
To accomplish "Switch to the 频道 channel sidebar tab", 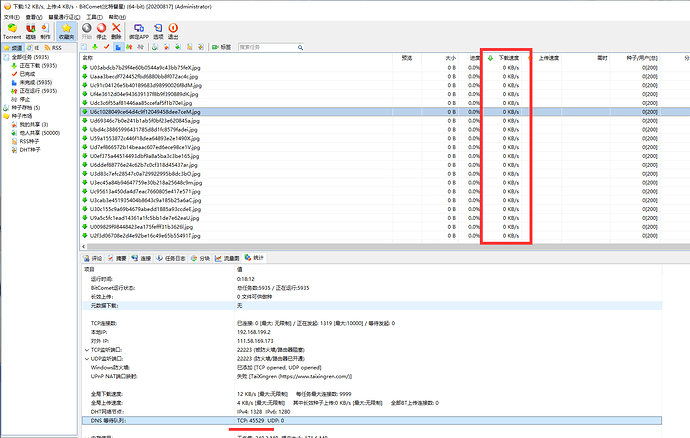I will (13, 48).
